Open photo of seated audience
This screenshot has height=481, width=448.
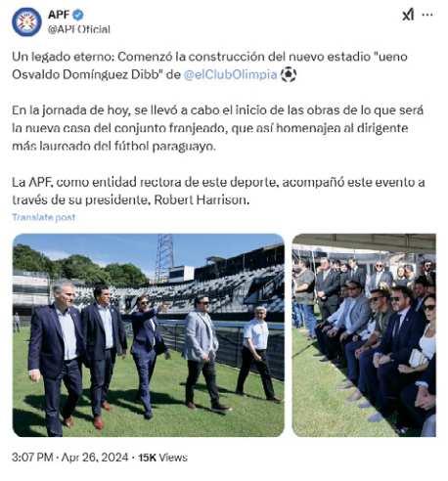[364, 335]
